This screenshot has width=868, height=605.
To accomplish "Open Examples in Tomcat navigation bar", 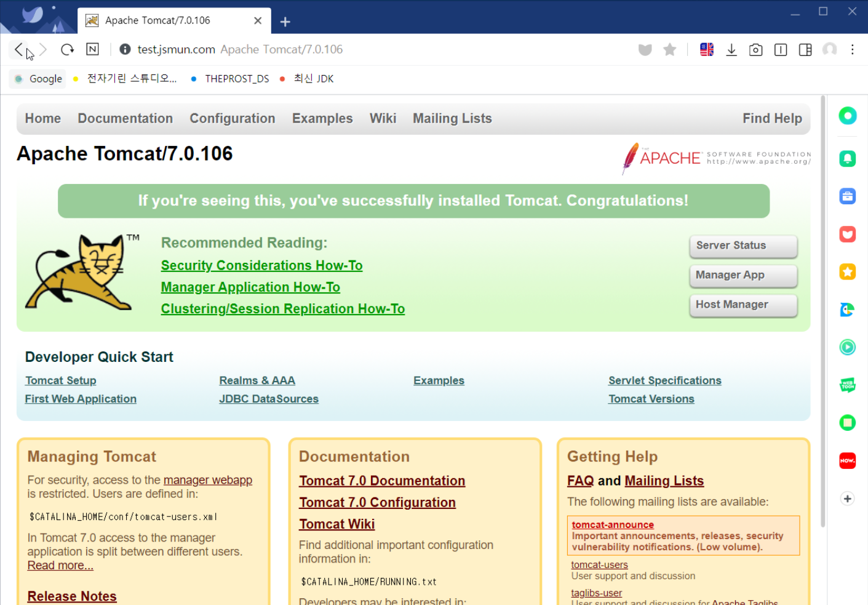I will point(322,118).
